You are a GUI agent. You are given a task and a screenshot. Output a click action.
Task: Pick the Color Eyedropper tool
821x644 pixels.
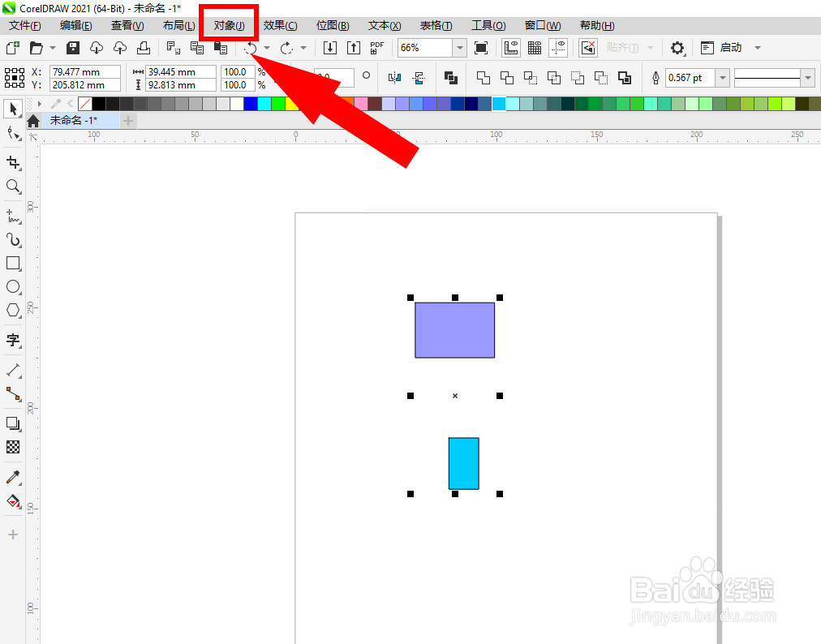(x=12, y=477)
